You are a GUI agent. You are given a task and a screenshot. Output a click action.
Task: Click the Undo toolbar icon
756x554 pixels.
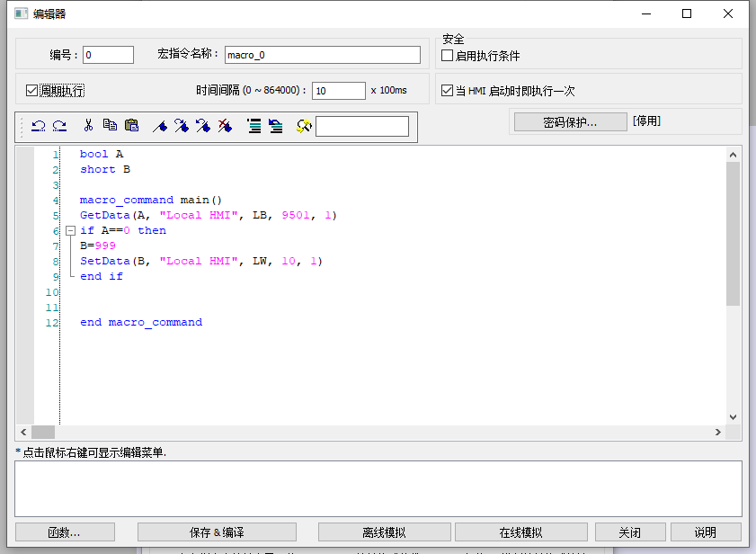(38, 127)
